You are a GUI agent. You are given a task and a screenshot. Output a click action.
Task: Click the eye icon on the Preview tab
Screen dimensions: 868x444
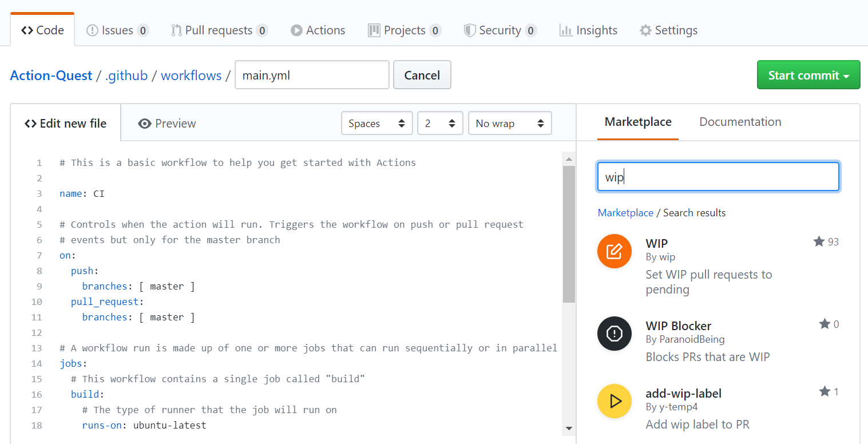(x=145, y=124)
